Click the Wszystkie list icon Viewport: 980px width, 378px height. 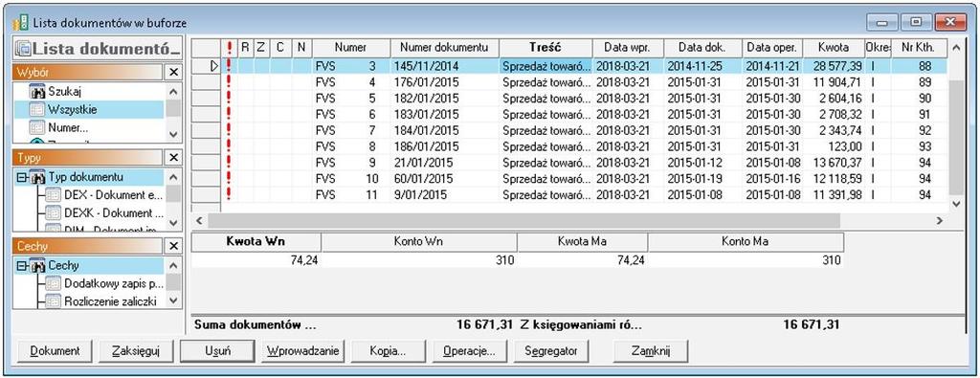[37, 109]
